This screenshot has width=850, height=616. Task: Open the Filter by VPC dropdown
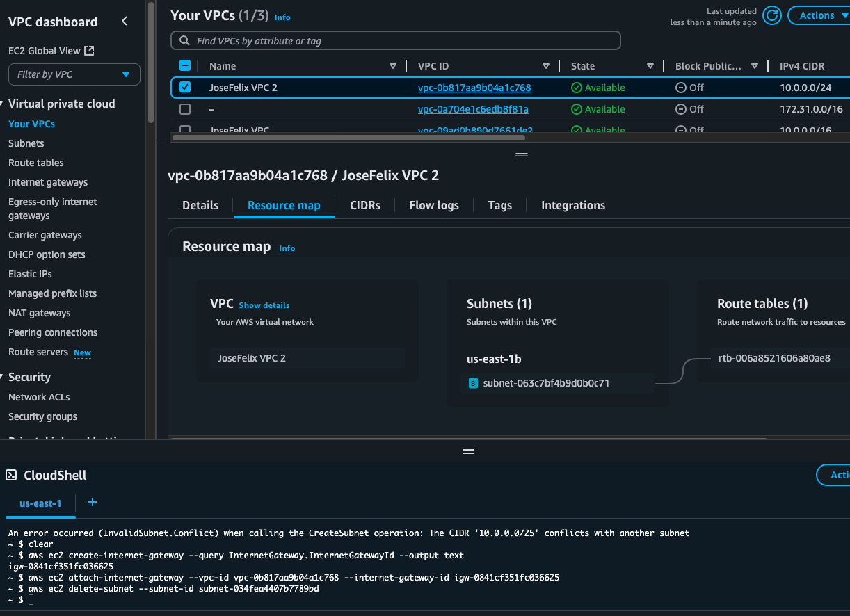[x=74, y=74]
